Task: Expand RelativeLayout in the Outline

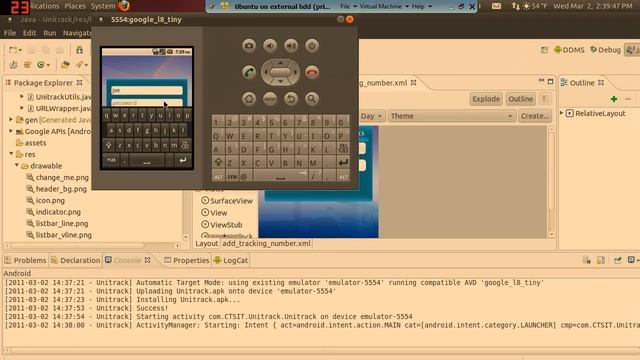Action: coord(562,113)
